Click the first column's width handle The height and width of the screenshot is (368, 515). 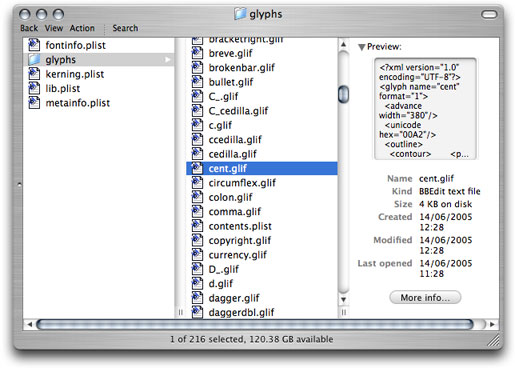coord(180,312)
